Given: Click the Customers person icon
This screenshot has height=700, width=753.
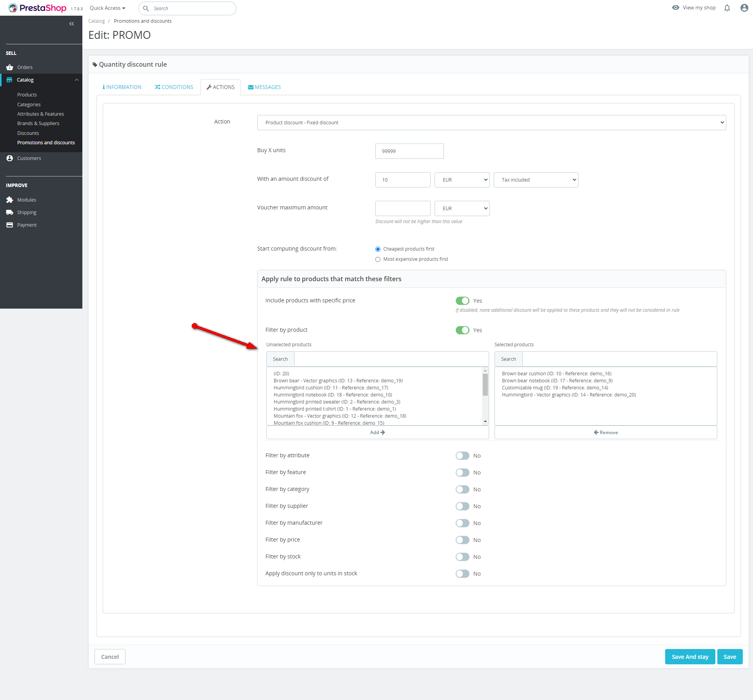Looking at the screenshot, I should [x=10, y=158].
